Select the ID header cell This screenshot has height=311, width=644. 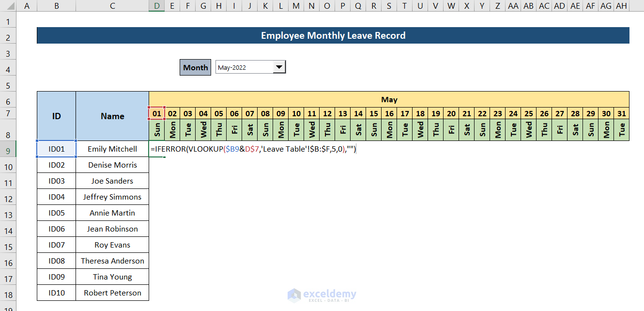tap(57, 116)
